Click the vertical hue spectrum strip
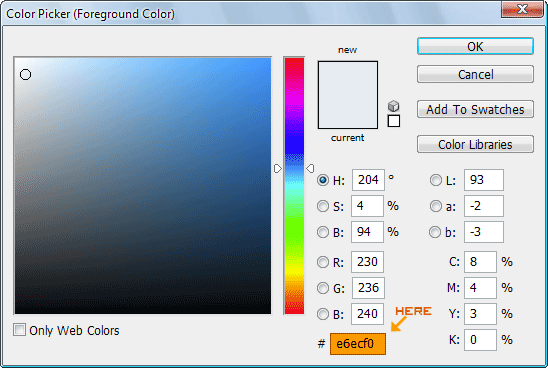548x368 pixels. (x=294, y=185)
